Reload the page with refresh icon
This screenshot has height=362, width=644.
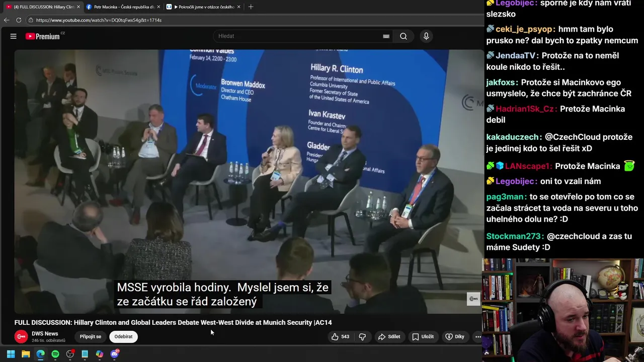click(x=19, y=20)
